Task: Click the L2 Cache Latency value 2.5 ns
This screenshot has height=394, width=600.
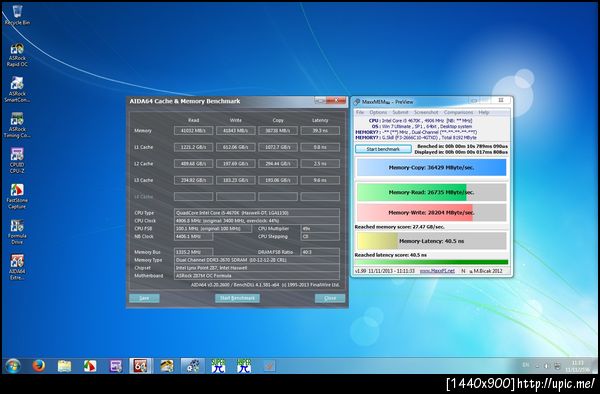Action: pos(320,164)
